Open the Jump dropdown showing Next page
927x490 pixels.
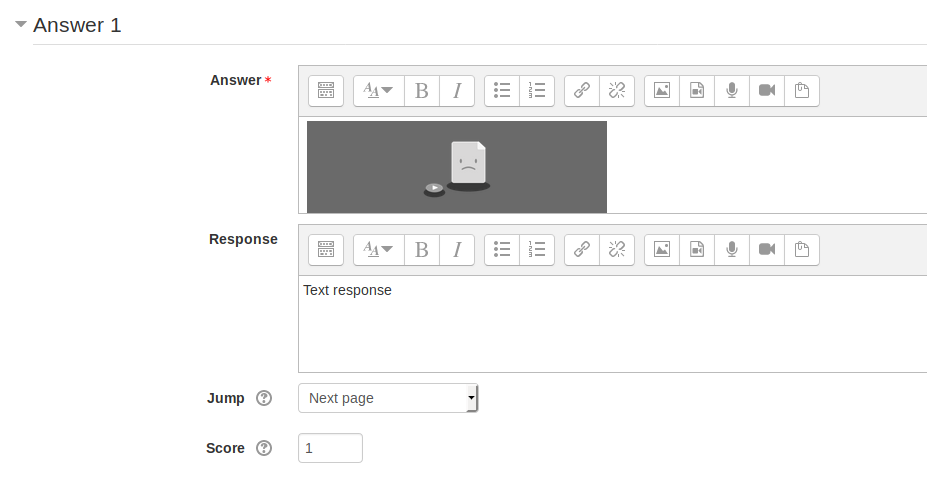(x=388, y=398)
